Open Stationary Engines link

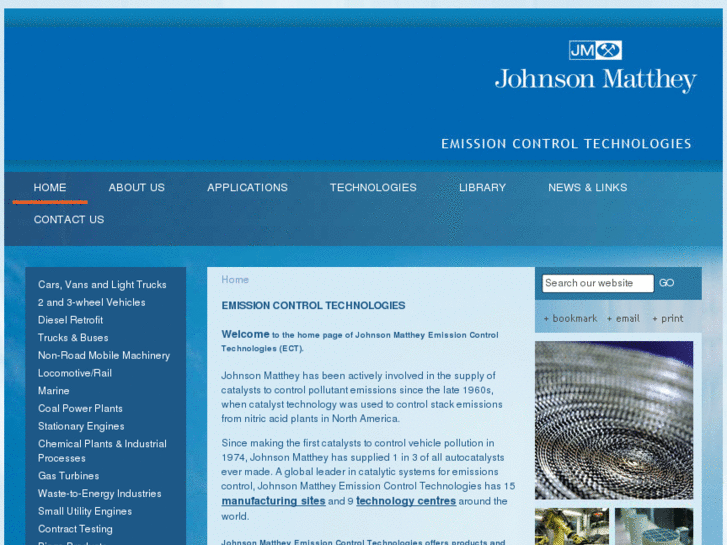81,426
